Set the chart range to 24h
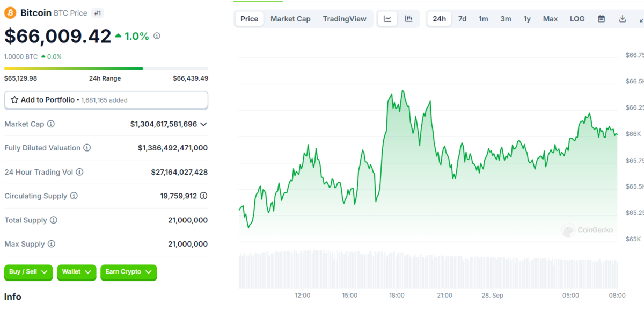 coord(439,19)
